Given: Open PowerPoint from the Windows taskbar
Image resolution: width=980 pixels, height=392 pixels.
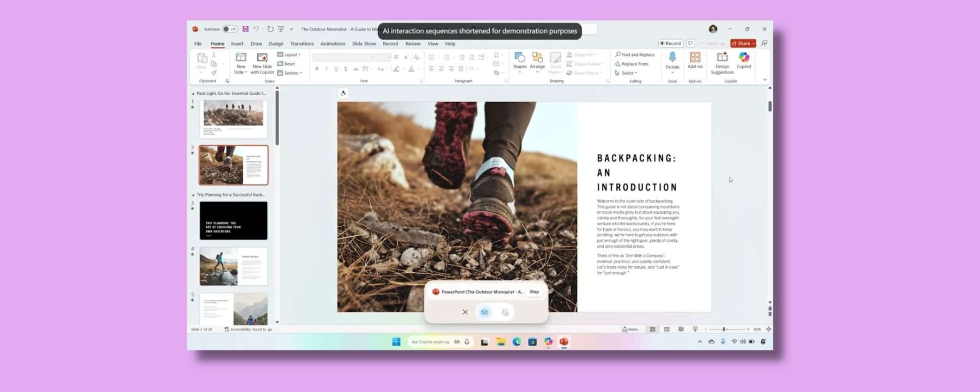Looking at the screenshot, I should click(x=563, y=342).
